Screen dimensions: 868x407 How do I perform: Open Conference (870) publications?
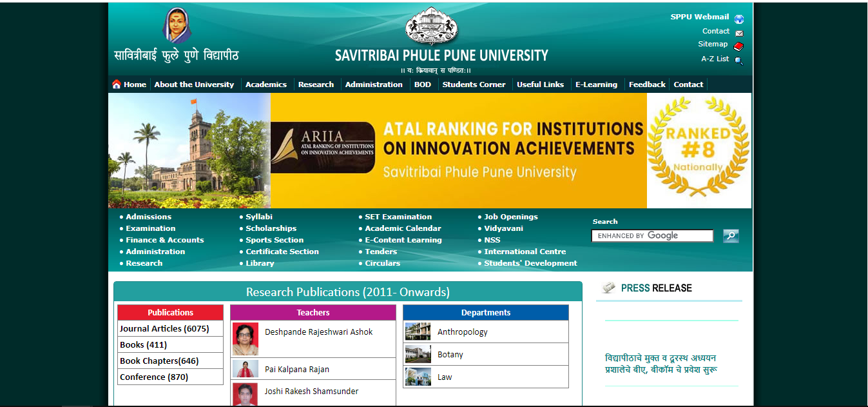pos(154,377)
